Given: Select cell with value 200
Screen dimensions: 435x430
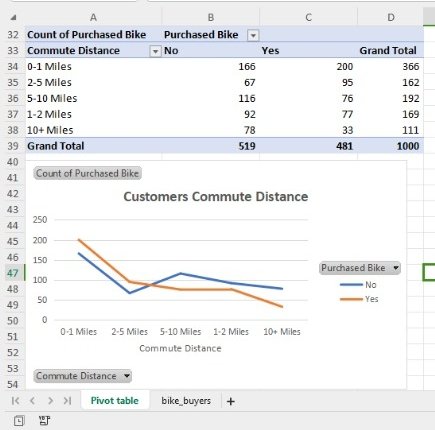Looking at the screenshot, I should (308, 67).
